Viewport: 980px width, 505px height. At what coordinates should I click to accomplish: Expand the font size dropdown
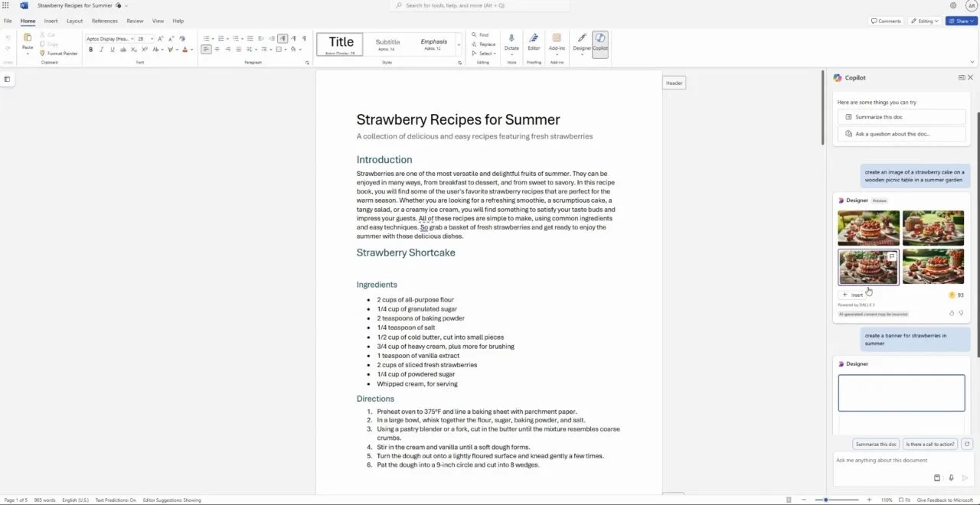(x=153, y=39)
